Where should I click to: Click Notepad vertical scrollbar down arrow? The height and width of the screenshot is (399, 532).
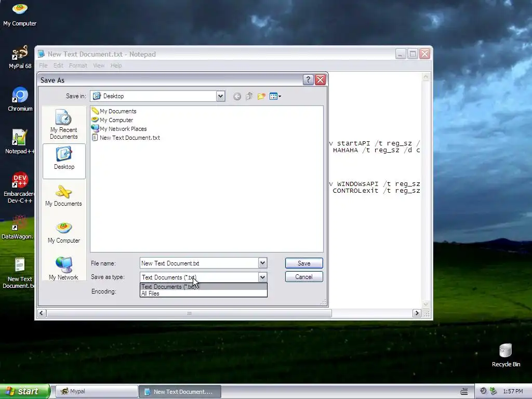click(426, 304)
